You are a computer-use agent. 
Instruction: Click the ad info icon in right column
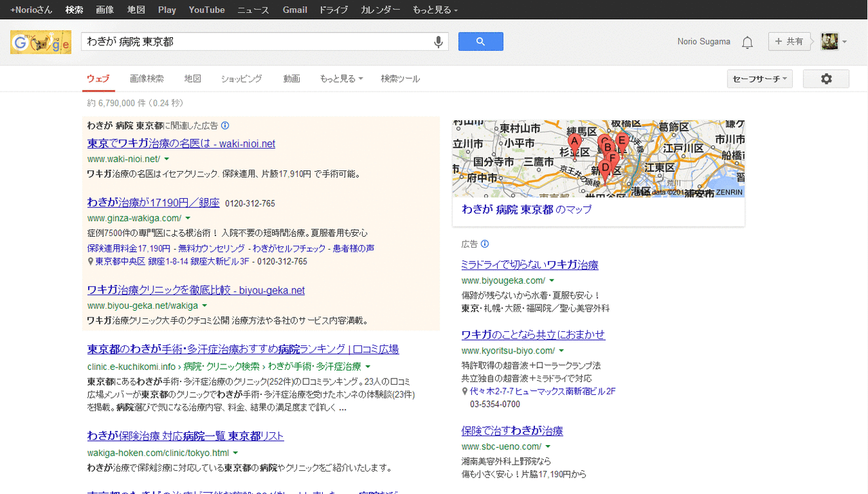(x=485, y=244)
